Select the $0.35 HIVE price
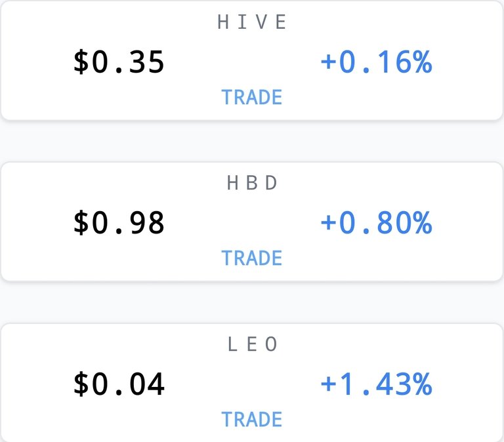The width and height of the screenshot is (504, 442). click(x=119, y=62)
